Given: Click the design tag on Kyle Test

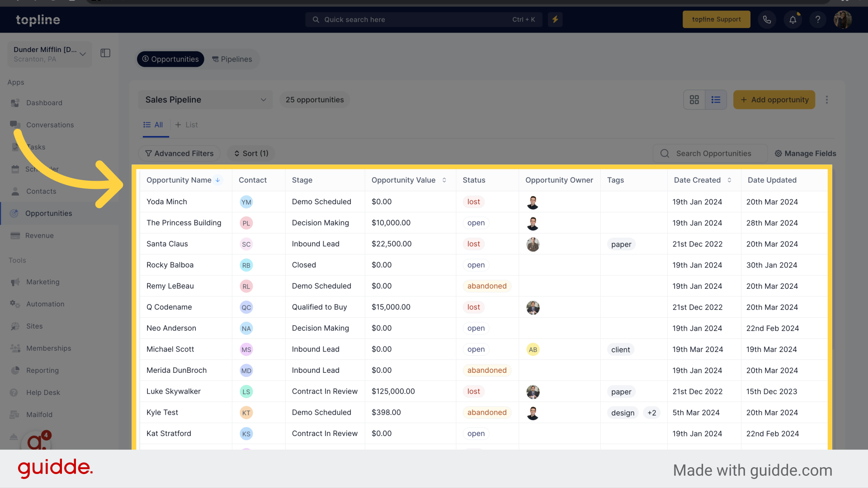Looking at the screenshot, I should (623, 413).
